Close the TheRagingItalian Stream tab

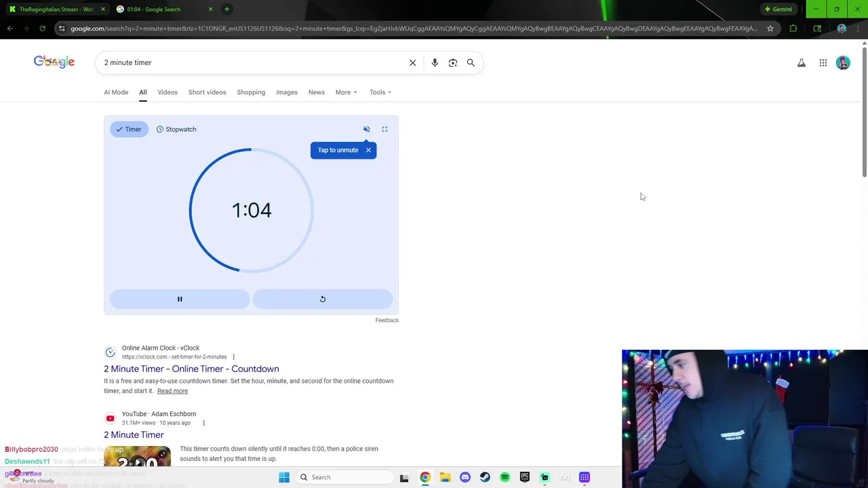[103, 9]
